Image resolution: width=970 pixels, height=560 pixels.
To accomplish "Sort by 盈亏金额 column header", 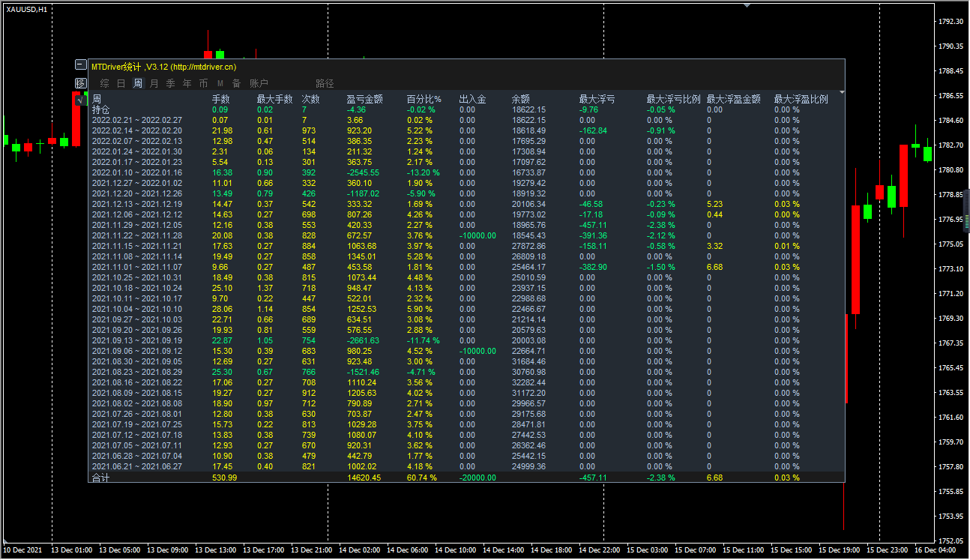I will (x=364, y=99).
